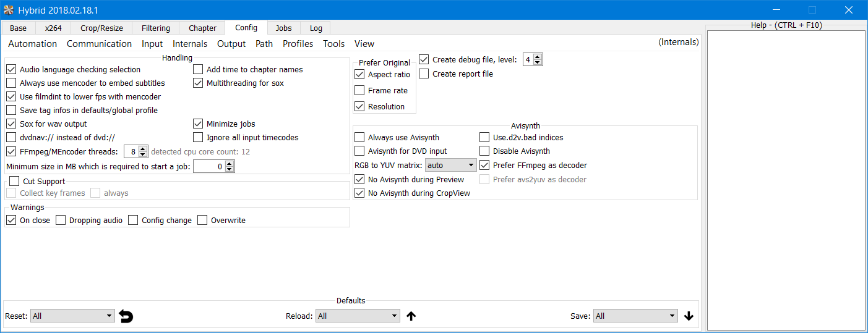Click the Reload defaults up arrow icon
Image resolution: width=868 pixels, height=333 pixels.
[411, 316]
